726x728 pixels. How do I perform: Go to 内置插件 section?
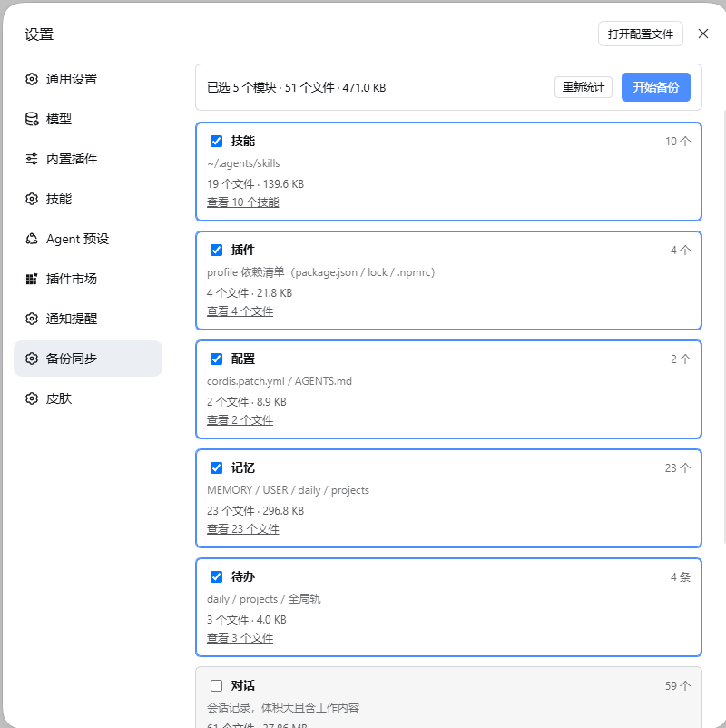[88, 159]
